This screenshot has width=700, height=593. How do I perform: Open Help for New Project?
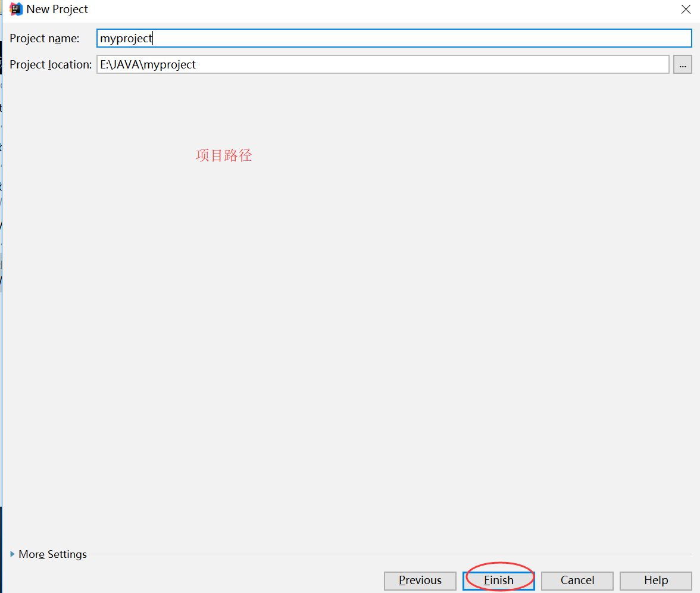click(656, 580)
